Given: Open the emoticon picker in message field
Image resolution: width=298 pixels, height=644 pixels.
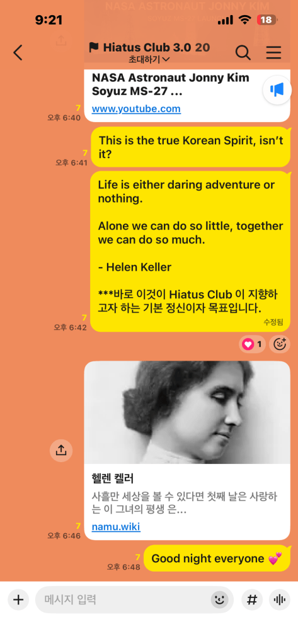Looking at the screenshot, I should click(x=220, y=600).
